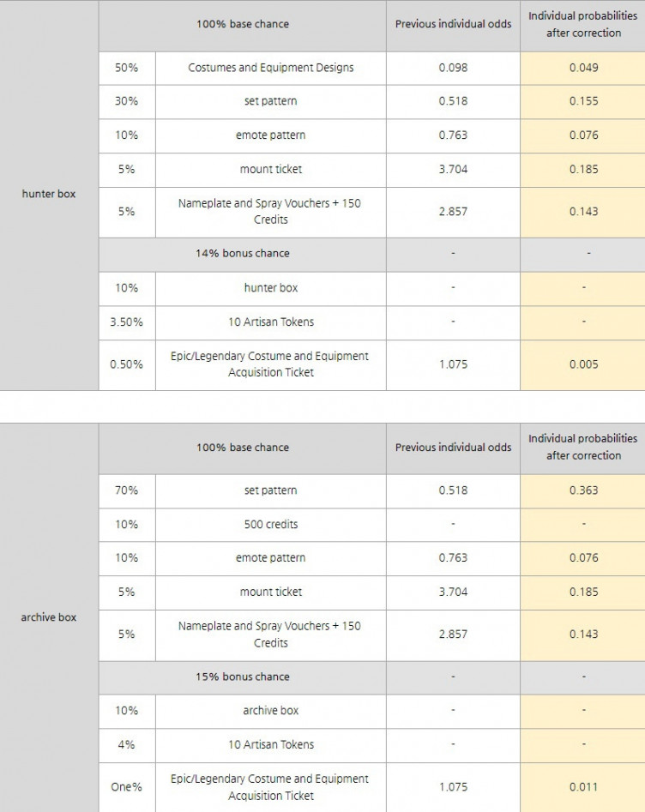
Task: Click the 70% set pattern chance
Action: click(126, 490)
